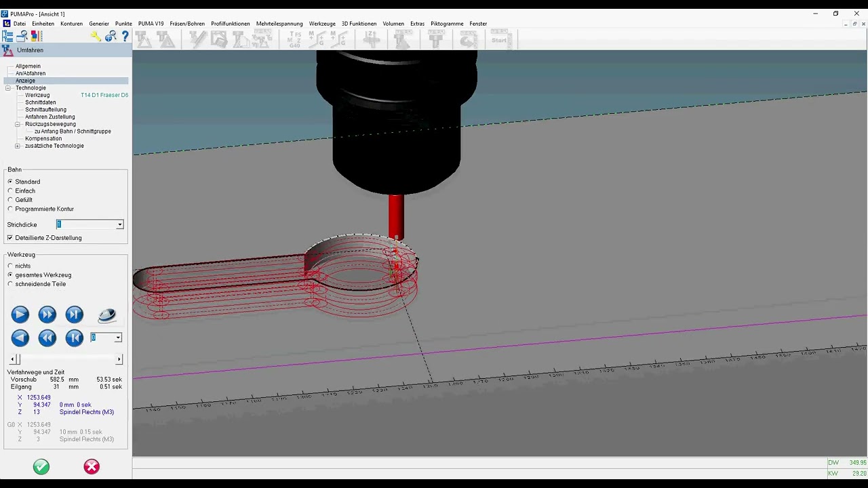Click the simulation position slider thumb

(18, 359)
